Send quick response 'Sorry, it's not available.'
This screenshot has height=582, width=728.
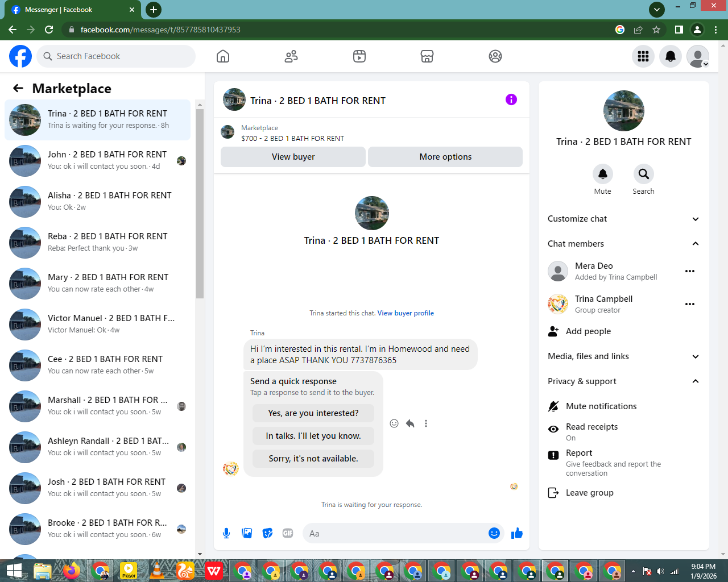[x=313, y=459]
